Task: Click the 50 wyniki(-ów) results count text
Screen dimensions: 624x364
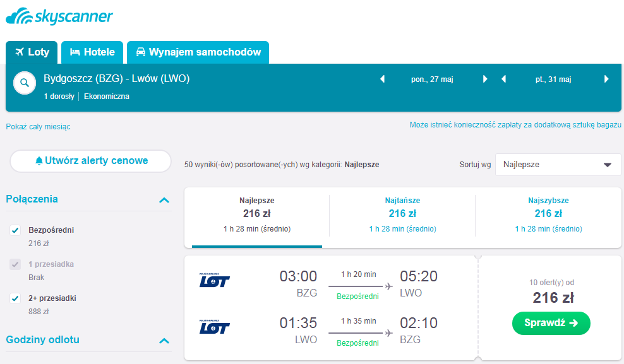Action: pyautogui.click(x=282, y=165)
